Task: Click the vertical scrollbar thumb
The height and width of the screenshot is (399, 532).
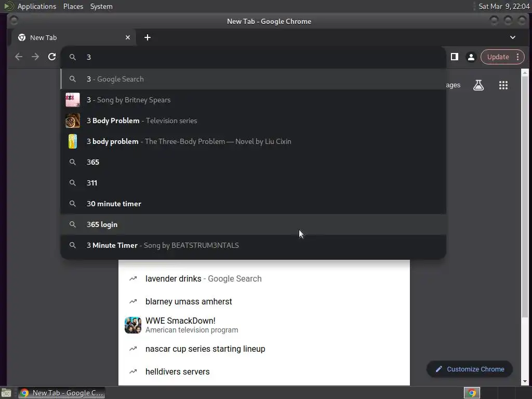Action: click(525, 197)
